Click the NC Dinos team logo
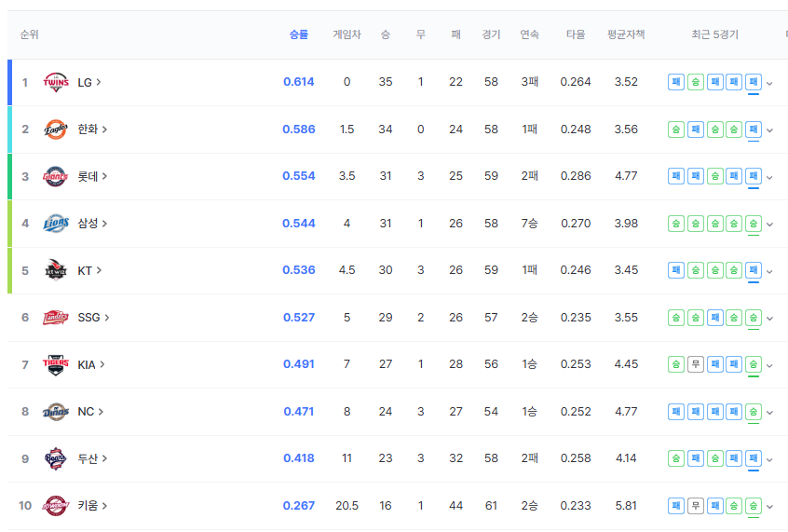The image size is (788, 532). click(56, 412)
